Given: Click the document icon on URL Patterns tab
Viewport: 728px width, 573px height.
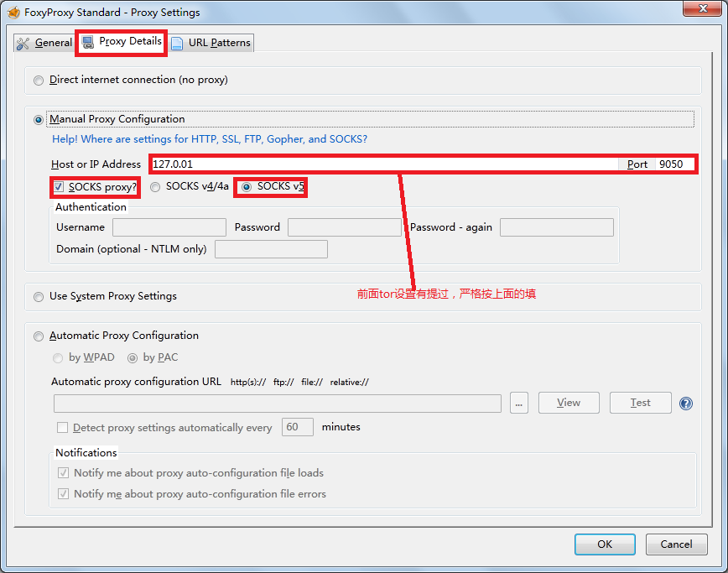Looking at the screenshot, I should (177, 43).
